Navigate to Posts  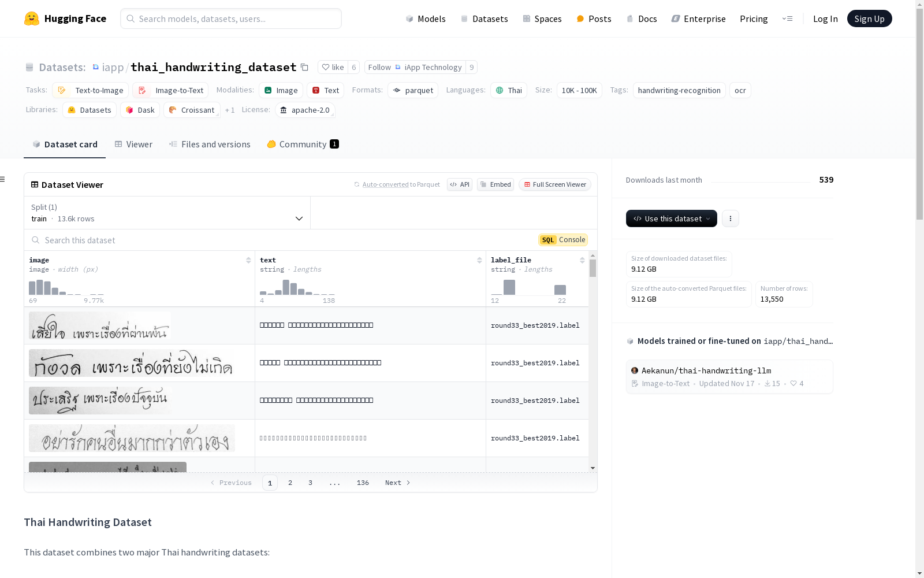594,18
